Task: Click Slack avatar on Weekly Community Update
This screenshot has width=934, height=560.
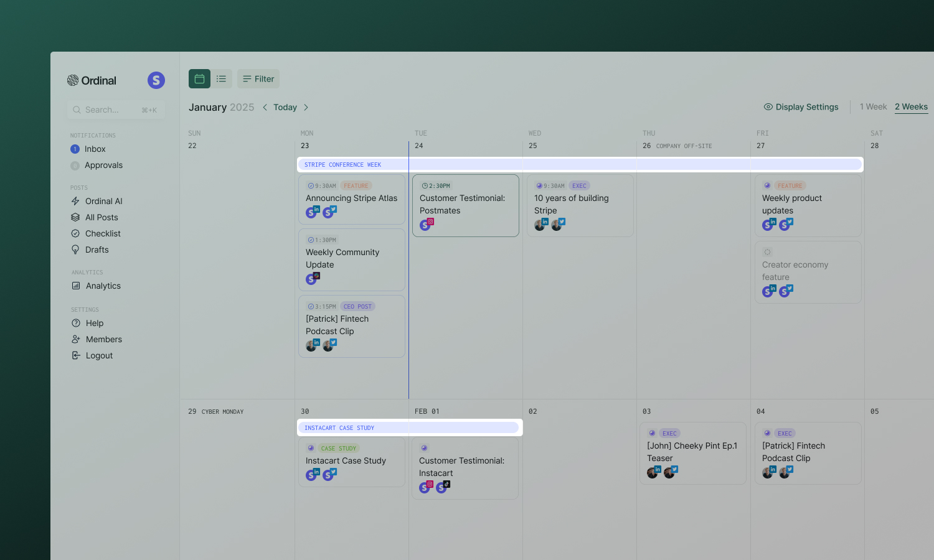Action: [312, 278]
